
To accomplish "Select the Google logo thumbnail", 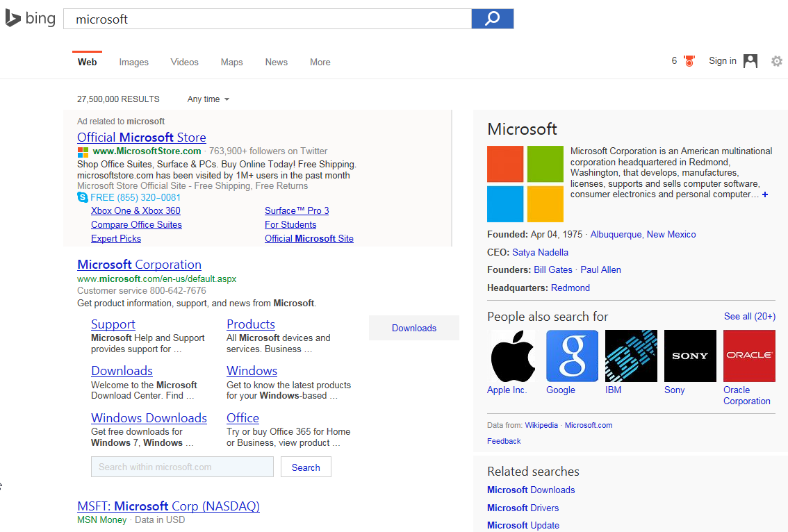I will coord(572,356).
